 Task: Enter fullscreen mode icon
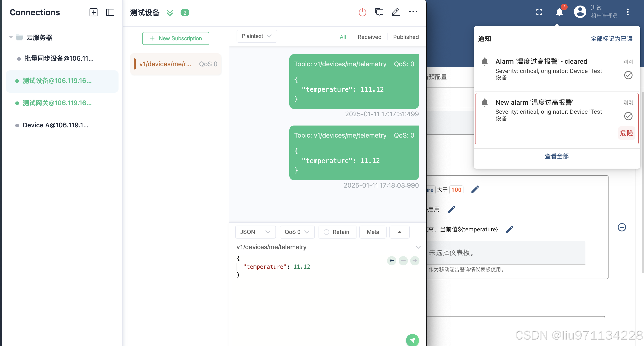(539, 12)
